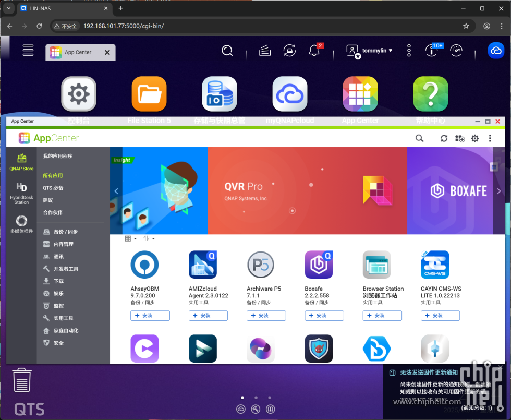Open the blue cloud icon in the QTS toolbar
This screenshot has width=511, height=420.
point(496,51)
